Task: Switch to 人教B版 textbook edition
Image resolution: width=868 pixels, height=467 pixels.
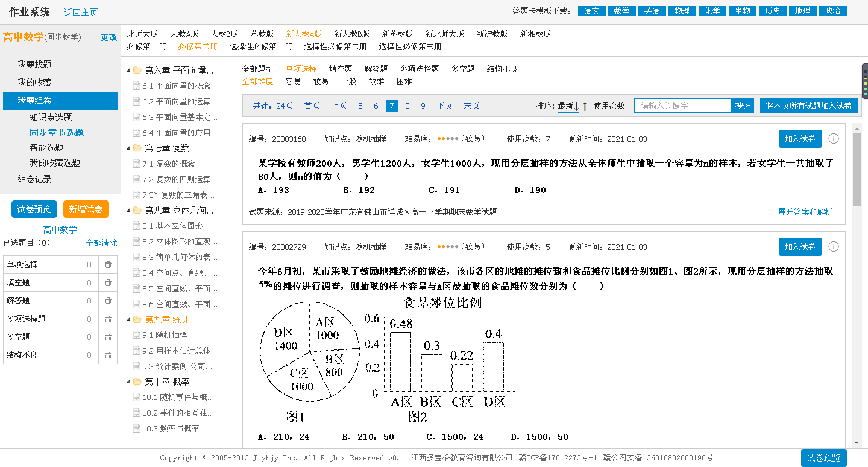Action: pyautogui.click(x=224, y=34)
